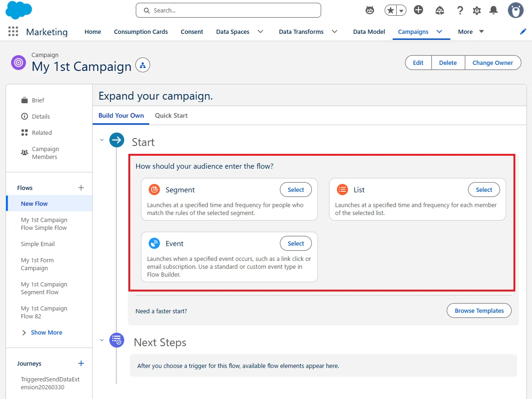The image size is (532, 399).
Task: Click the blue Event icon
Action: tap(154, 243)
